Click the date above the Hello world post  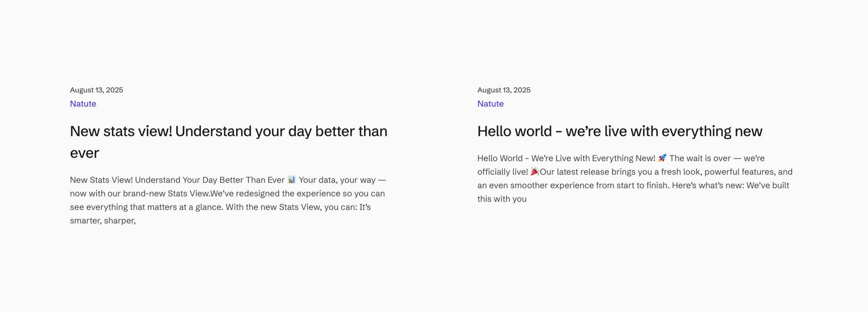click(x=504, y=90)
